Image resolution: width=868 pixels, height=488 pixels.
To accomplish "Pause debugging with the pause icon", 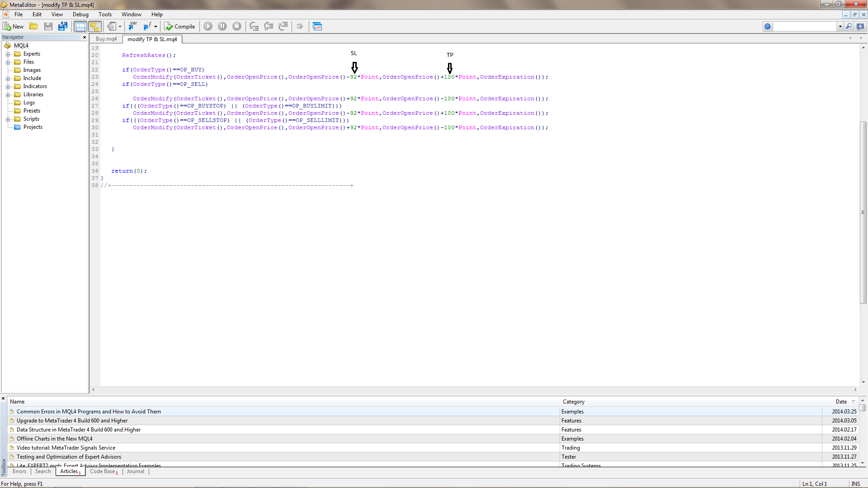I will coord(222,27).
